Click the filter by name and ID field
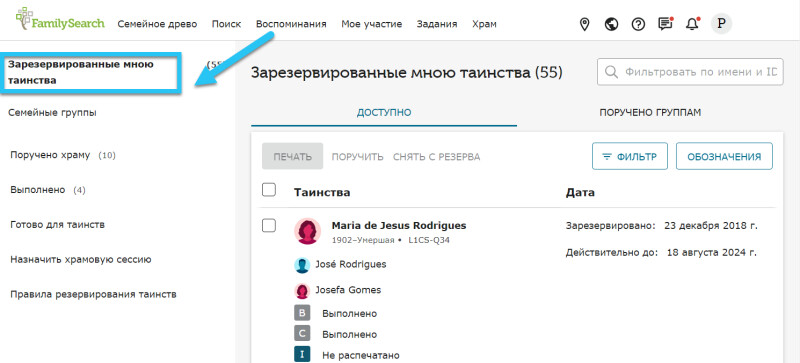 click(690, 72)
